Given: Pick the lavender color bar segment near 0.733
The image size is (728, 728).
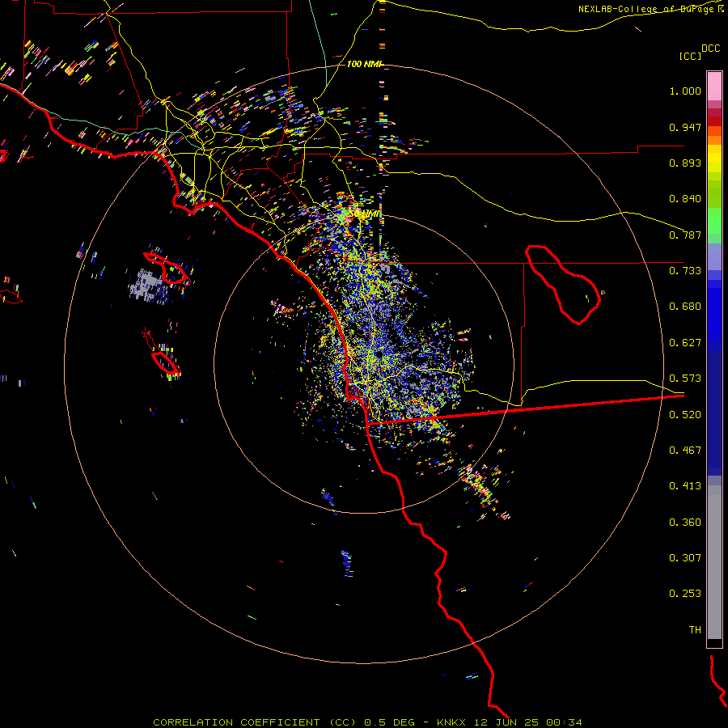Looking at the screenshot, I should click(714, 256).
